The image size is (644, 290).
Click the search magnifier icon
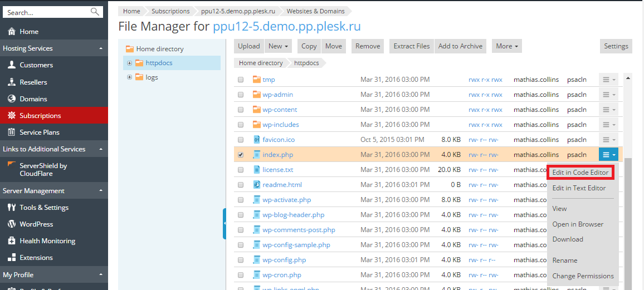95,12
